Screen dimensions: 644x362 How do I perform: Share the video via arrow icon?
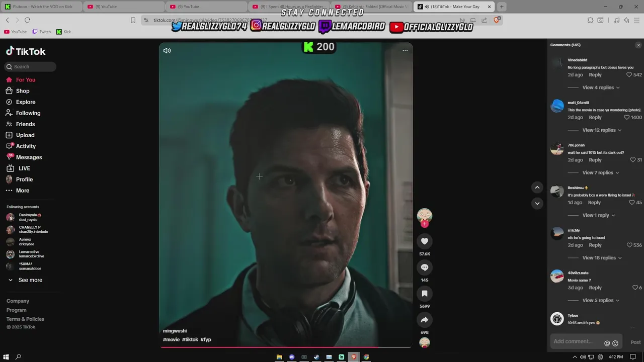click(x=425, y=320)
